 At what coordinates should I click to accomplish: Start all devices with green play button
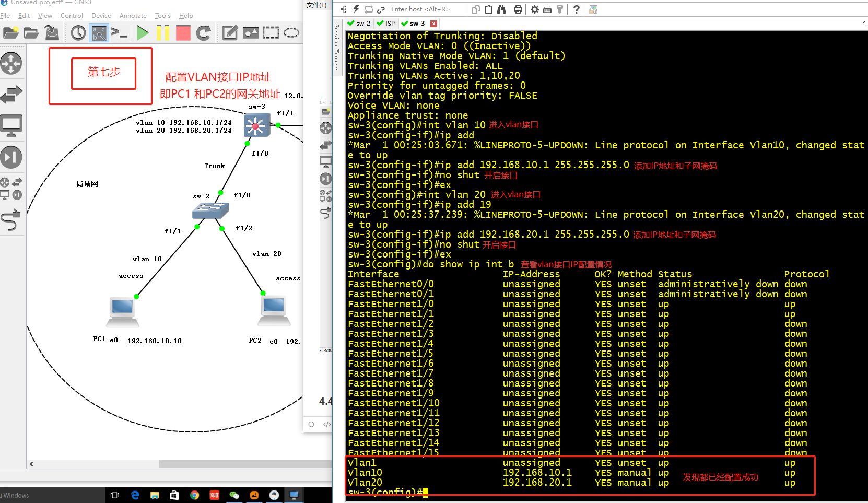coord(143,33)
